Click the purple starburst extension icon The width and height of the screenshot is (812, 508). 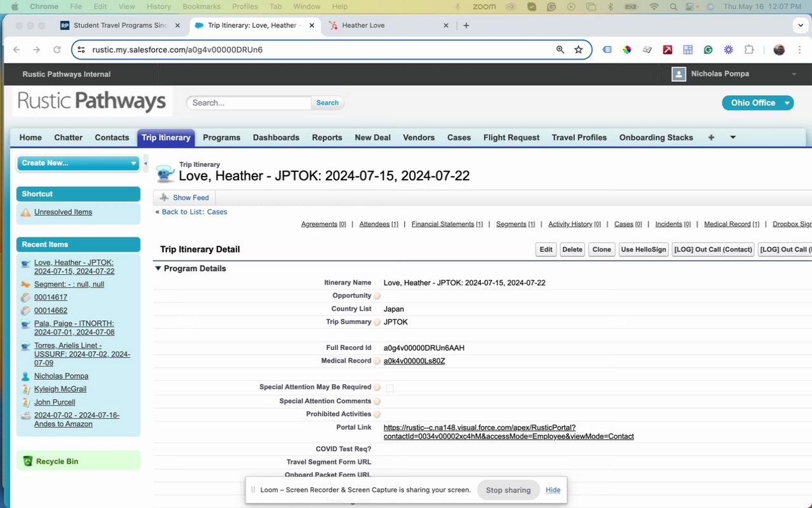(x=728, y=50)
